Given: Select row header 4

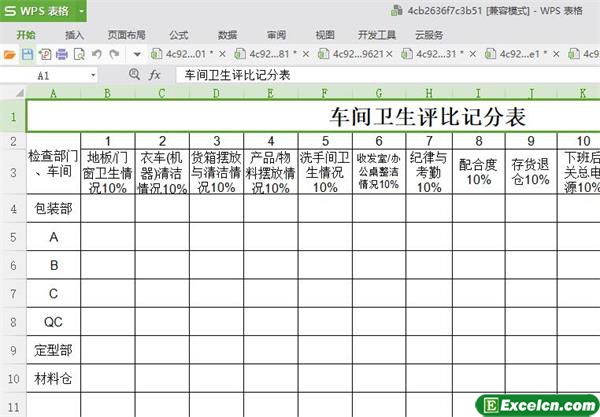Looking at the screenshot, I should click(13, 208).
